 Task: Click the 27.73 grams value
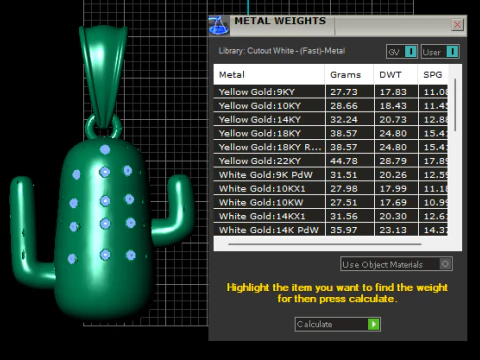(344, 92)
